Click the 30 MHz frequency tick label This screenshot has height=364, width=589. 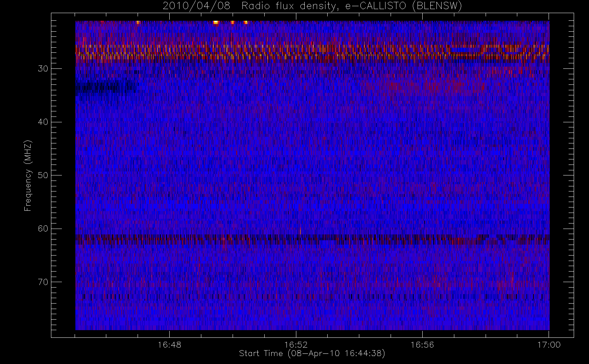tap(43, 69)
